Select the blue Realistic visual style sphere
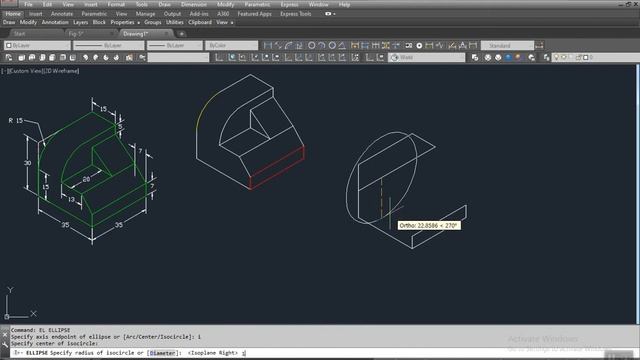 [x=508, y=58]
